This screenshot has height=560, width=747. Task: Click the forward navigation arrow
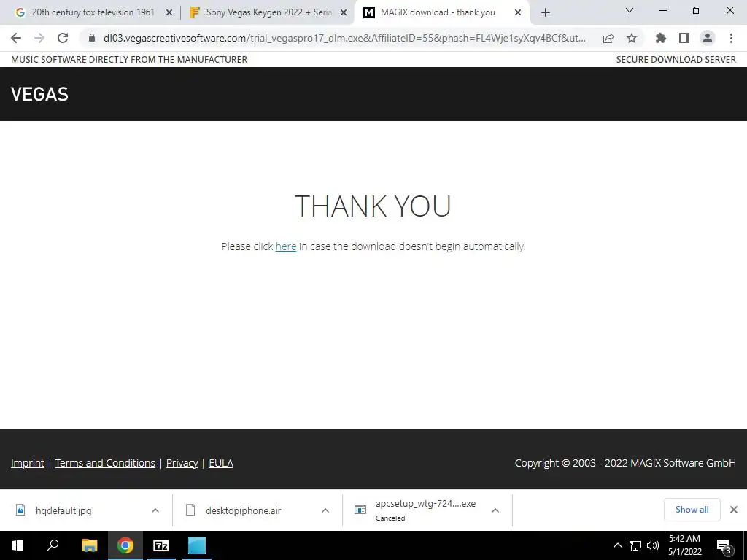[x=39, y=38]
